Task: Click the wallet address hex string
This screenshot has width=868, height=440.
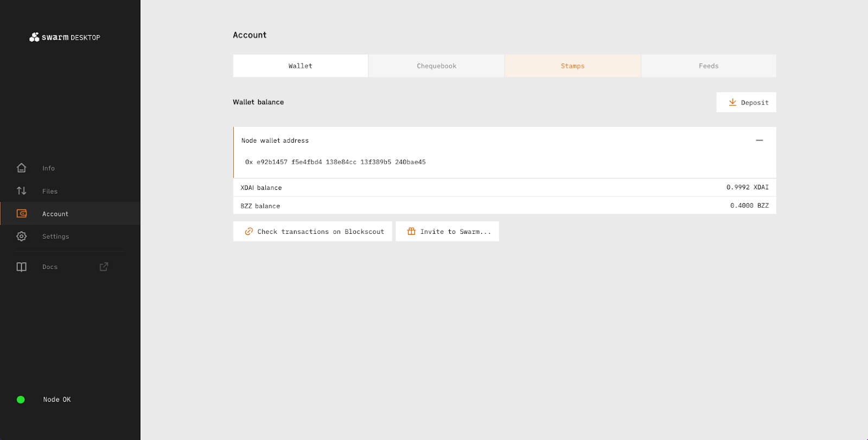Action: pyautogui.click(x=335, y=162)
